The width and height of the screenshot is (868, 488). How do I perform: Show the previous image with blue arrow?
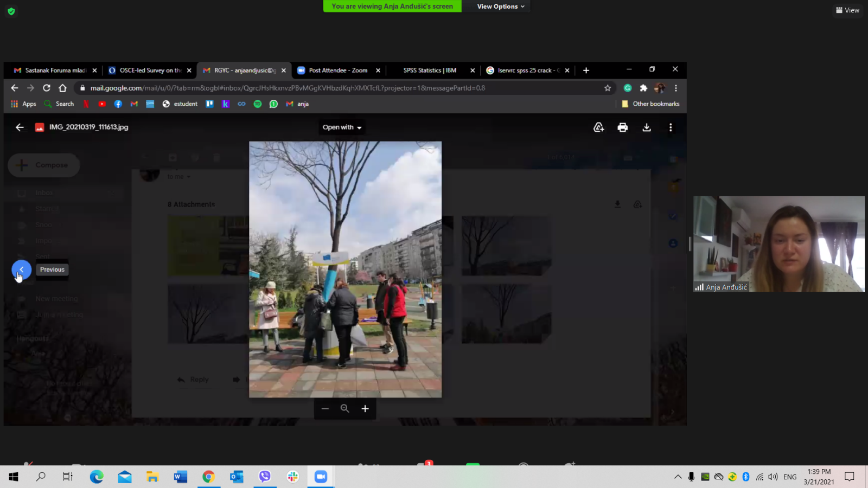tap(22, 269)
